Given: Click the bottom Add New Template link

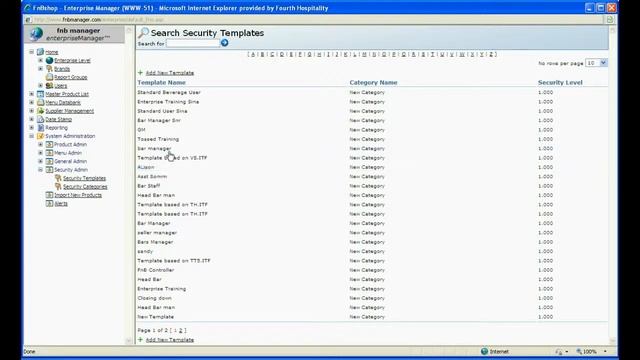Looking at the screenshot, I should coord(170,340).
